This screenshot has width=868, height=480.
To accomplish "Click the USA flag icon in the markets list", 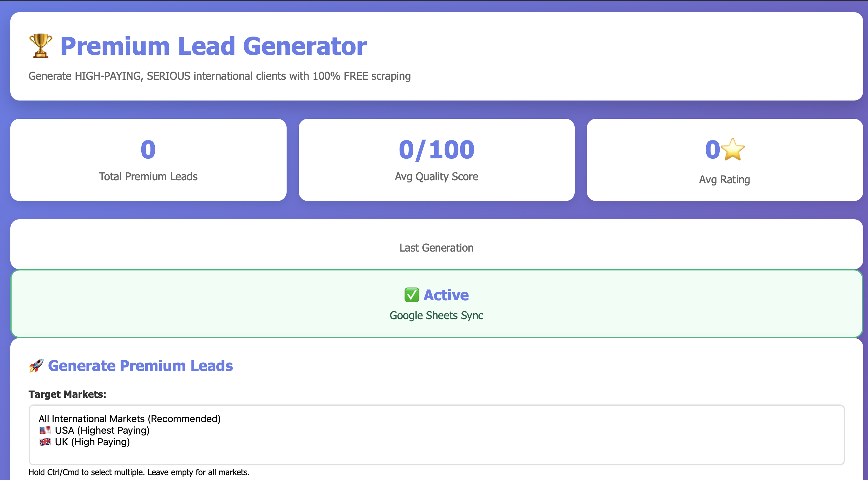I will (x=45, y=430).
